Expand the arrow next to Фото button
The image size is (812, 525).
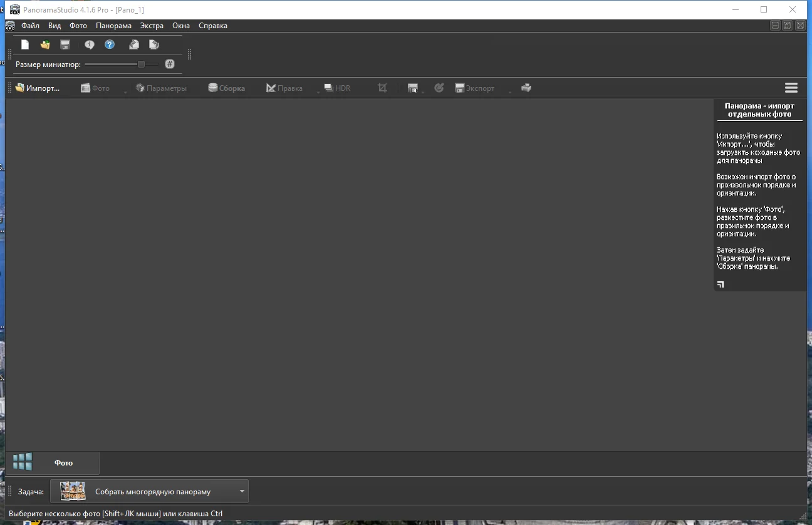point(125,92)
